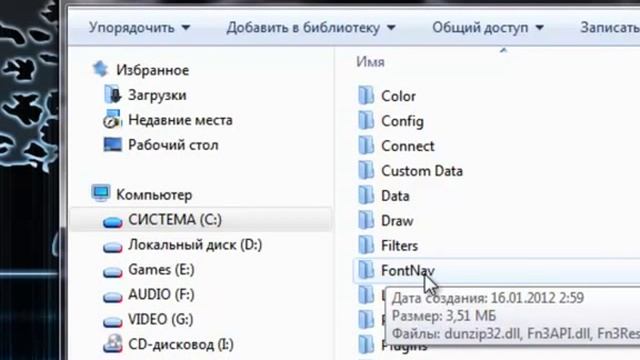Screen dimensions: 640x360
Task: Click the Компьютер monitor icon
Action: (x=100, y=193)
